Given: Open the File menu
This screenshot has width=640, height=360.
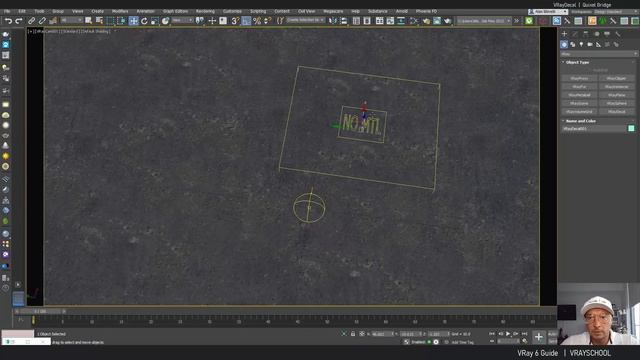Looking at the screenshot, I should tap(7, 11).
